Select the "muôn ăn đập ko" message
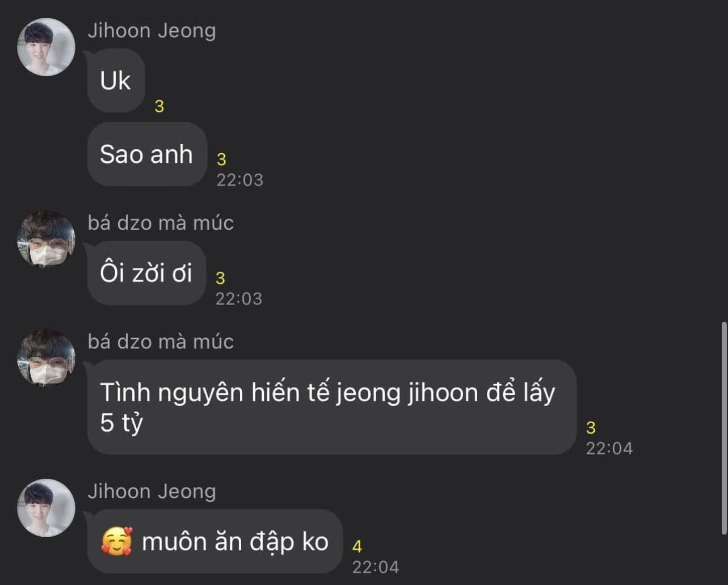The width and height of the screenshot is (728, 585). click(215, 541)
